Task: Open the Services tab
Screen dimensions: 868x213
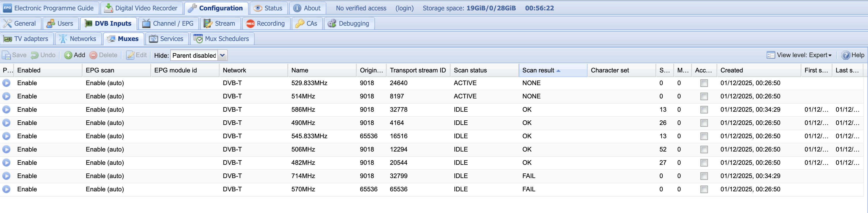Action: pyautogui.click(x=167, y=39)
